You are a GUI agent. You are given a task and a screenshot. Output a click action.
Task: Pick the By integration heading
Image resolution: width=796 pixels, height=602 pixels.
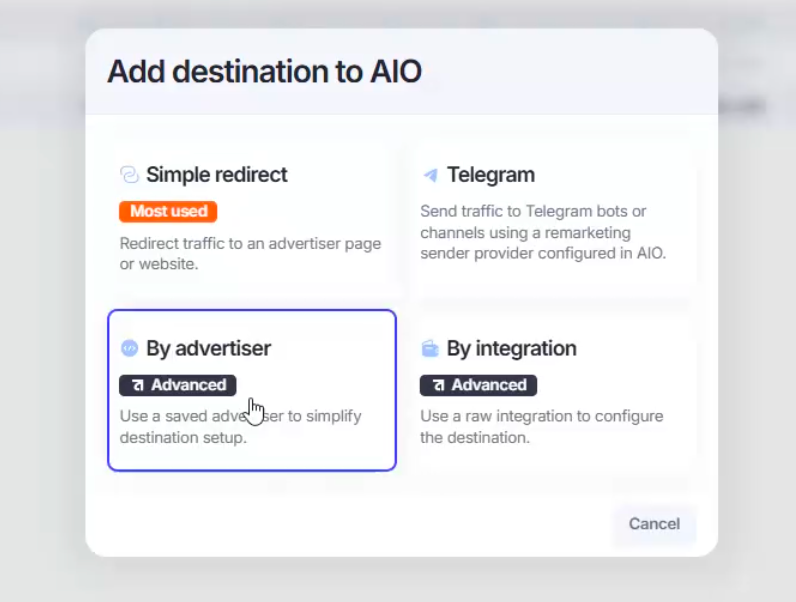coord(511,349)
